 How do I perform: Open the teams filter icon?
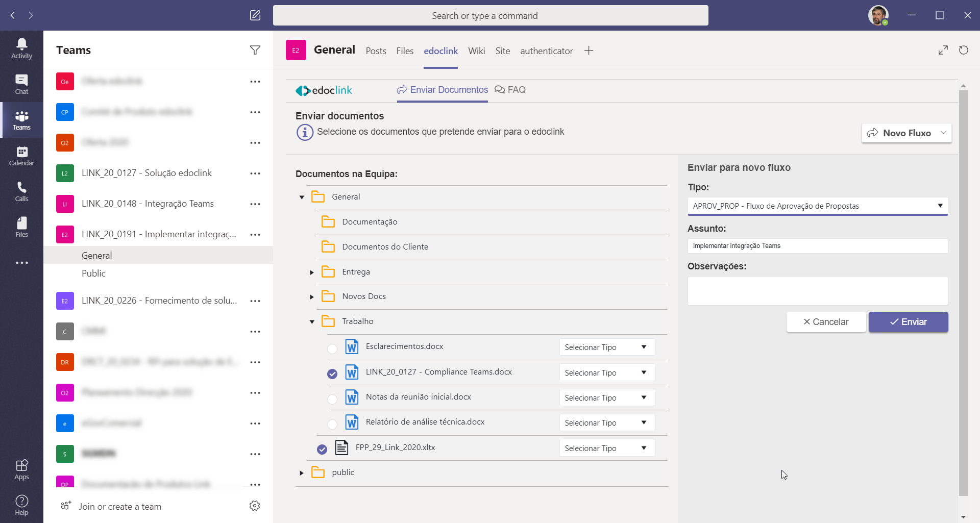[256, 50]
